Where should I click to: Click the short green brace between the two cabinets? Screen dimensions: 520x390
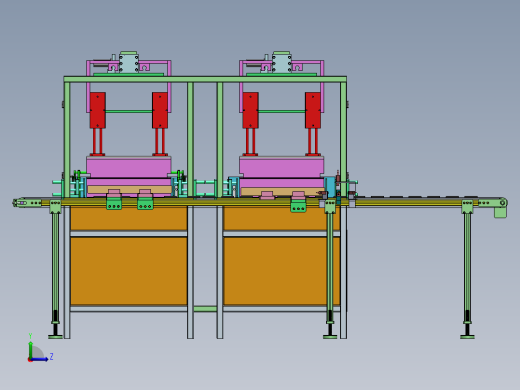click(x=205, y=309)
